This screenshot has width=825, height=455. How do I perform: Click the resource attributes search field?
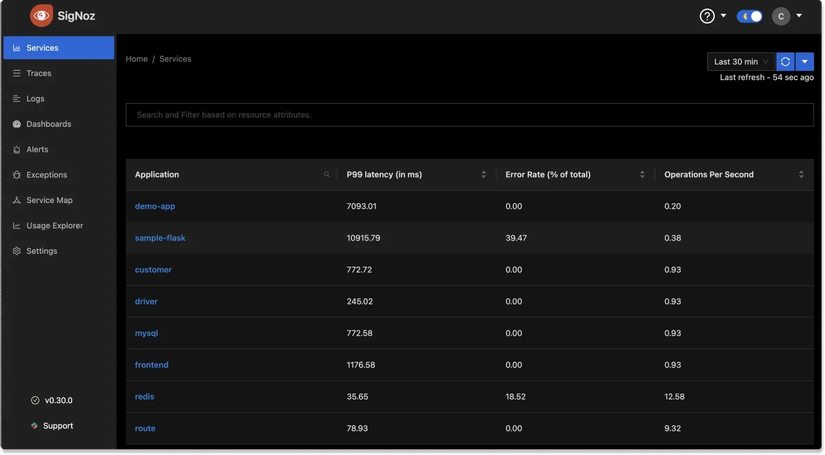[x=469, y=115]
